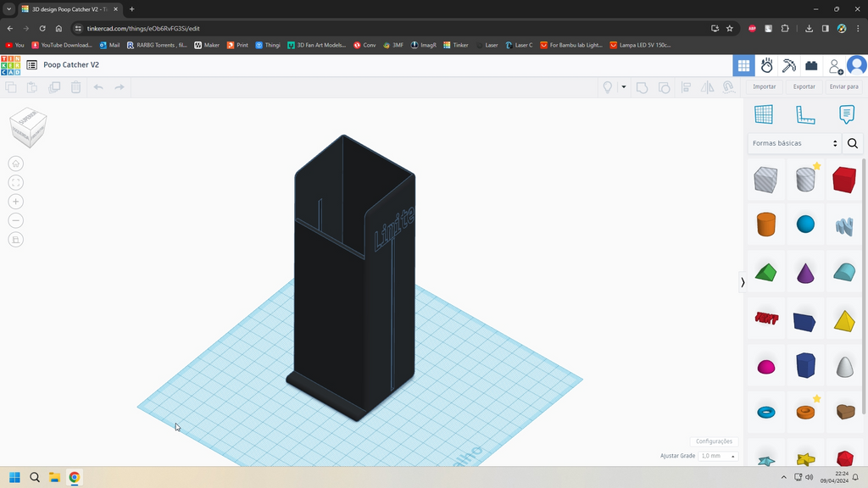Switch to 3D design grid view
The width and height of the screenshot is (868, 488).
(743, 65)
